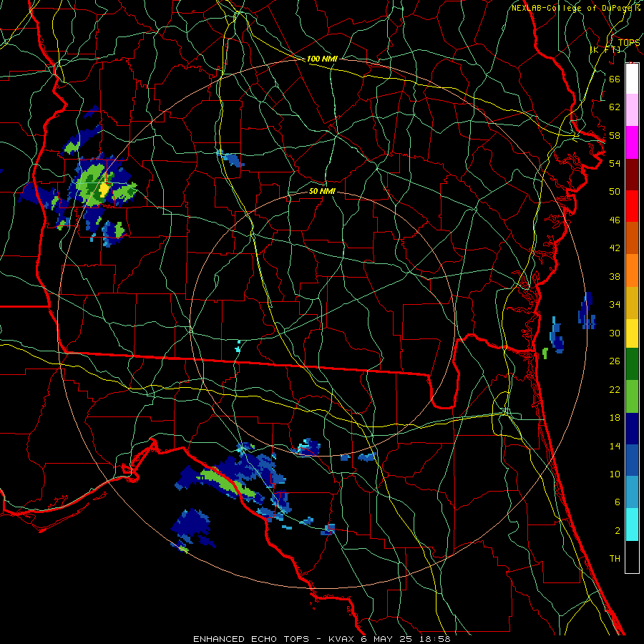Click the "2" legend value
The width and height of the screenshot is (644, 644).
[x=617, y=531]
